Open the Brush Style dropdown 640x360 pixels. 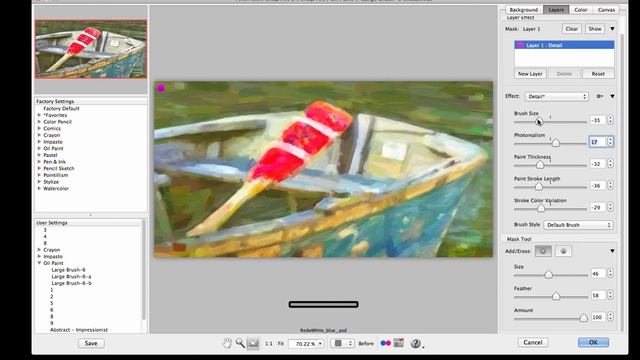[578, 225]
